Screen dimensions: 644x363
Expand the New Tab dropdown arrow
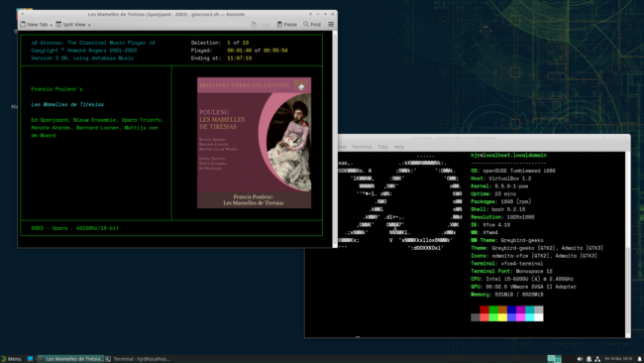click(51, 25)
